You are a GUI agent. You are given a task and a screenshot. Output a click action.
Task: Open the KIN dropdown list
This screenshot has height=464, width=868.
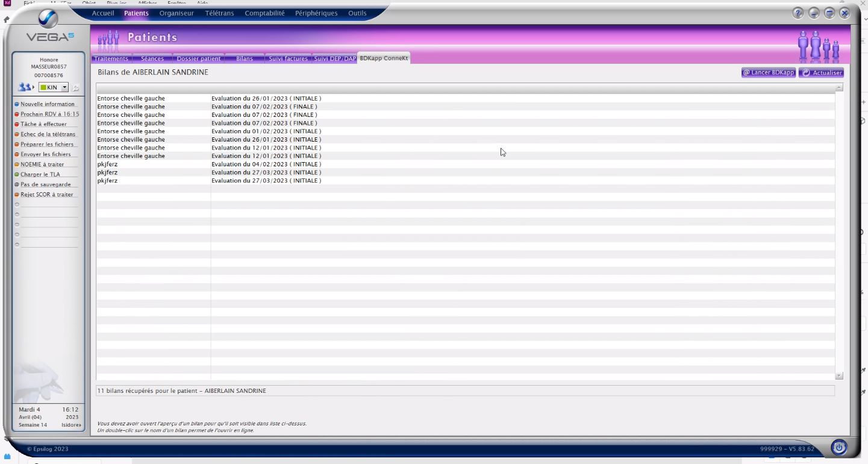click(65, 87)
